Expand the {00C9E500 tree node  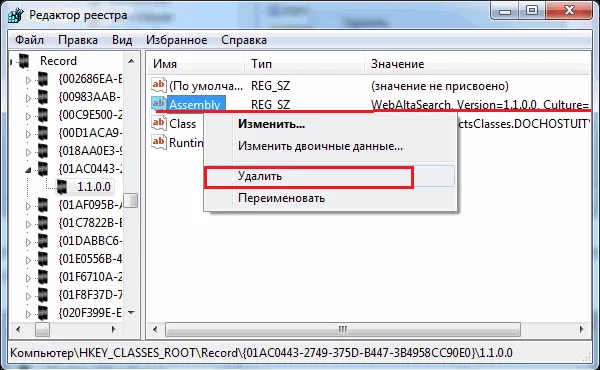28,116
